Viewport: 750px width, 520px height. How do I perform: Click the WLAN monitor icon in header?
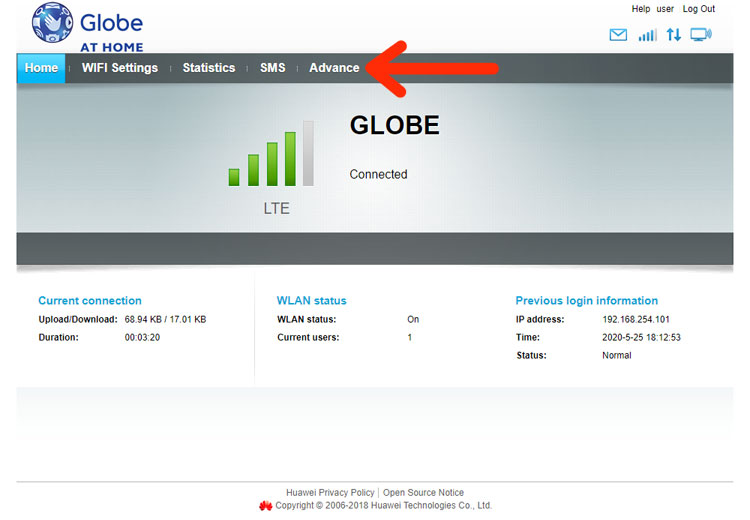[701, 34]
